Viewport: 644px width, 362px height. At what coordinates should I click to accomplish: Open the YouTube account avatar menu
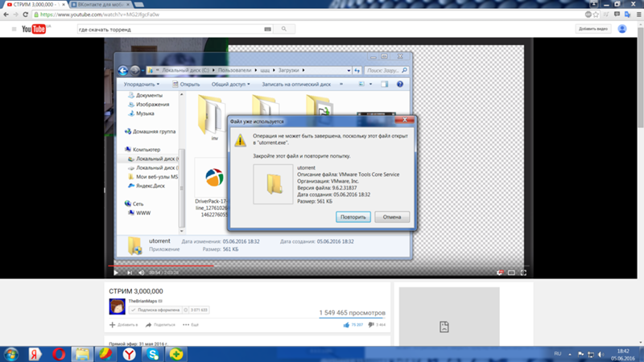pos(622,29)
